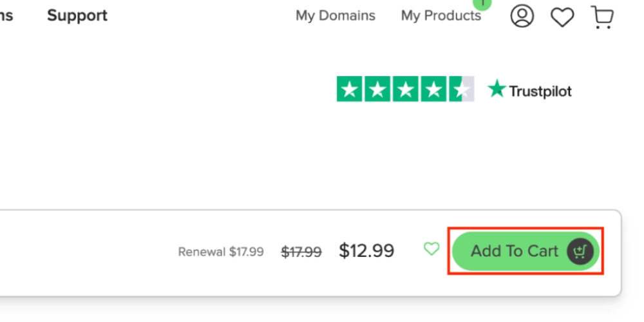Click the third Trustpilot rating star
The image size is (644, 322).
(x=405, y=90)
